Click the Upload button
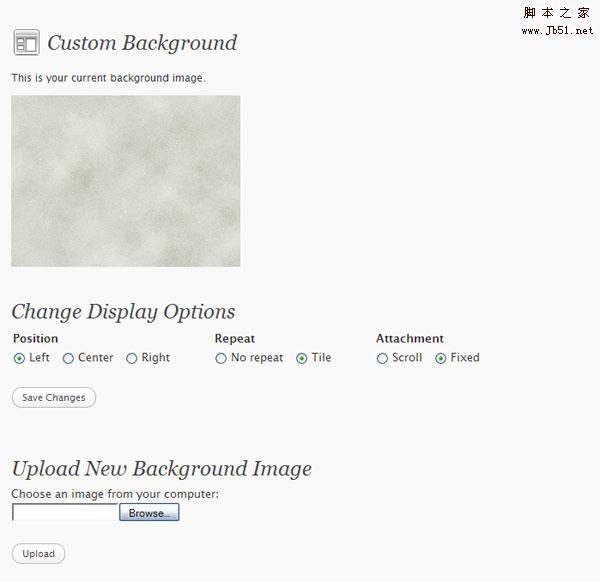The height and width of the screenshot is (582, 600). 39,554
